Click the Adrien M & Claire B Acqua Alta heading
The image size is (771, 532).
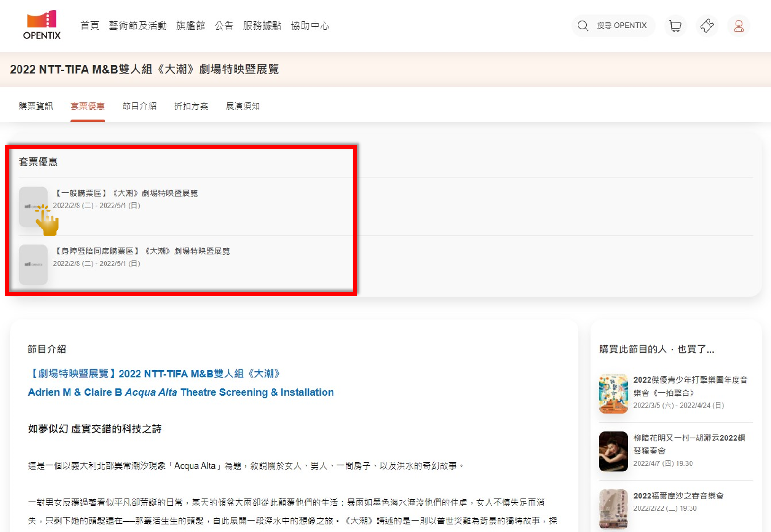181,392
